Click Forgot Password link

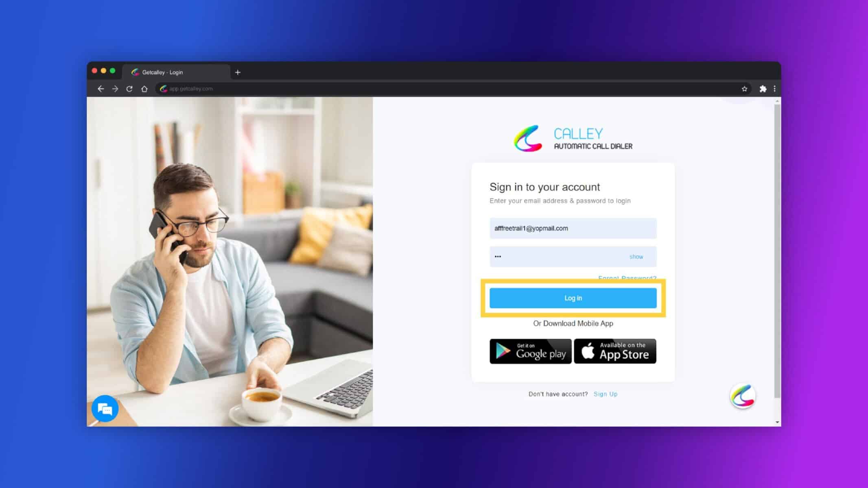[627, 278]
